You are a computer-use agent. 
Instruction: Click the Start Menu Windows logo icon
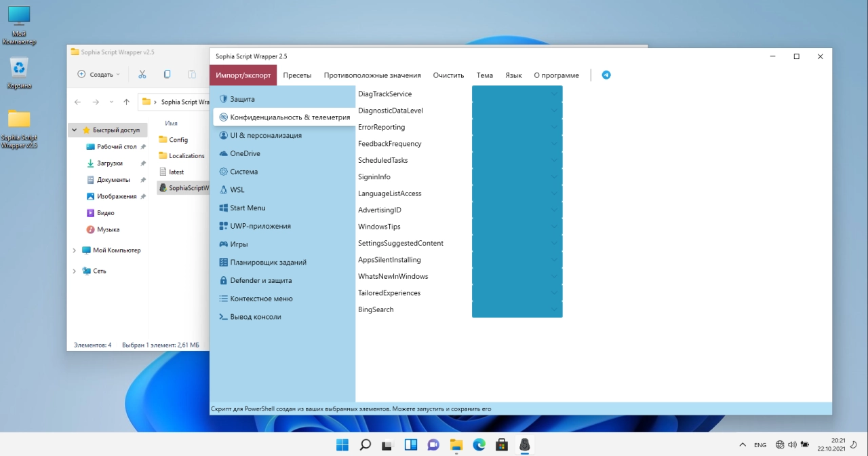(x=224, y=208)
